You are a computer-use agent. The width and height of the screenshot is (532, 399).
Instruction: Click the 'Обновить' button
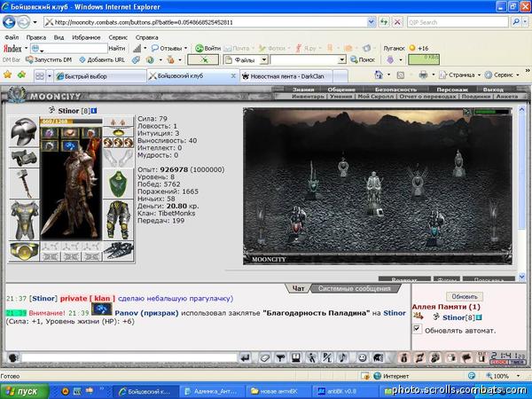point(464,296)
